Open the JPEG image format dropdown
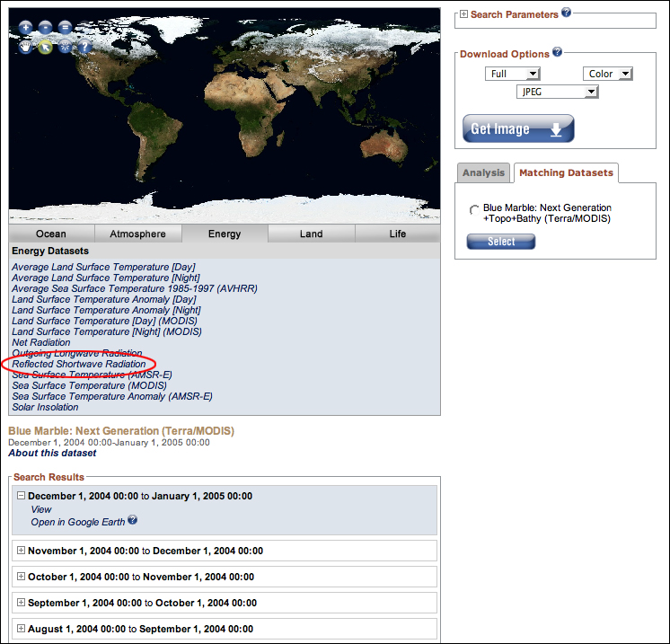This screenshot has width=670, height=644. (557, 92)
